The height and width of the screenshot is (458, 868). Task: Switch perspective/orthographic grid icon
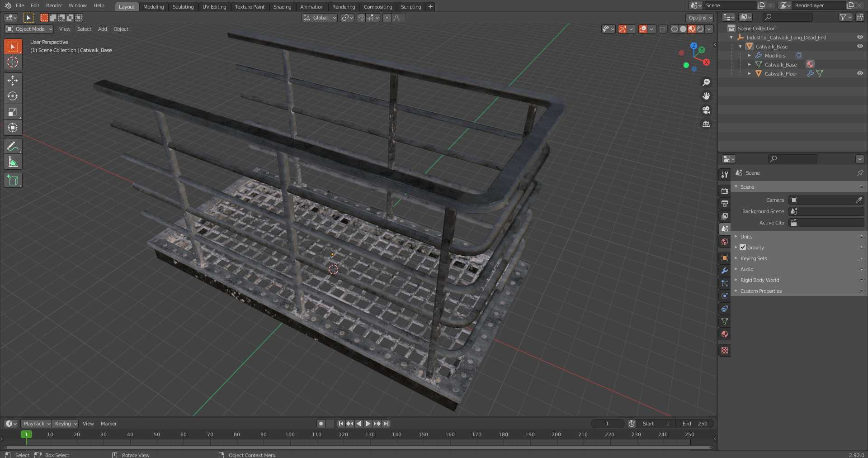[706, 124]
